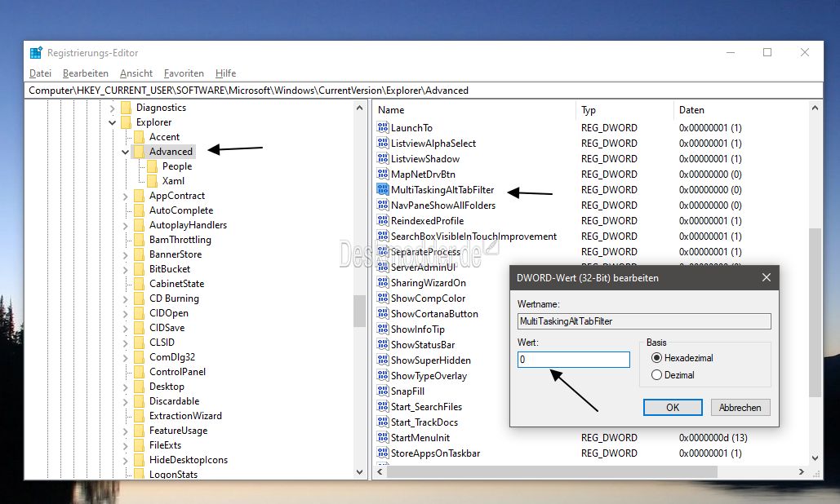Viewport: 840px width, 504px height.
Task: Click the ShowStatusBar DWORD icon
Action: 383,344
